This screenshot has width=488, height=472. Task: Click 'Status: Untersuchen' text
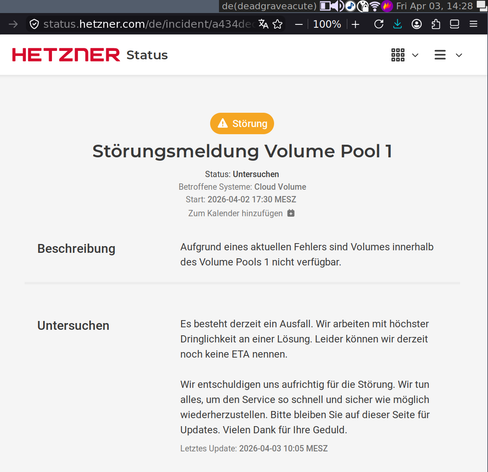click(x=242, y=174)
